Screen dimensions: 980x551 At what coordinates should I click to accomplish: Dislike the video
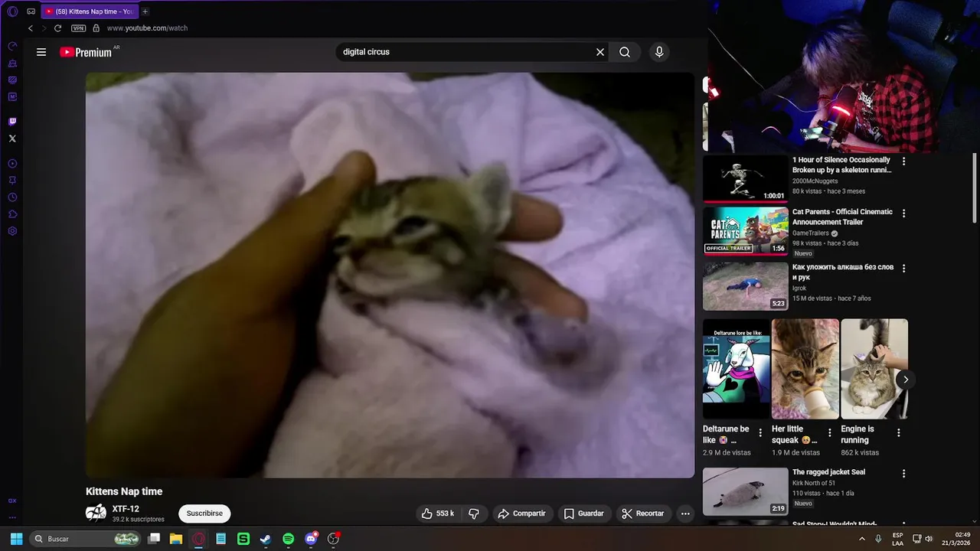474,514
